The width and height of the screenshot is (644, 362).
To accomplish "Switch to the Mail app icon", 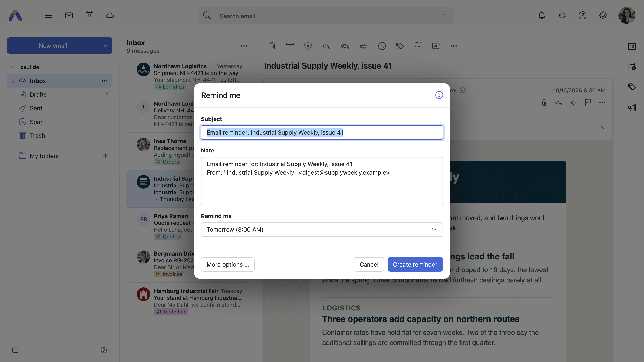I will click(69, 16).
